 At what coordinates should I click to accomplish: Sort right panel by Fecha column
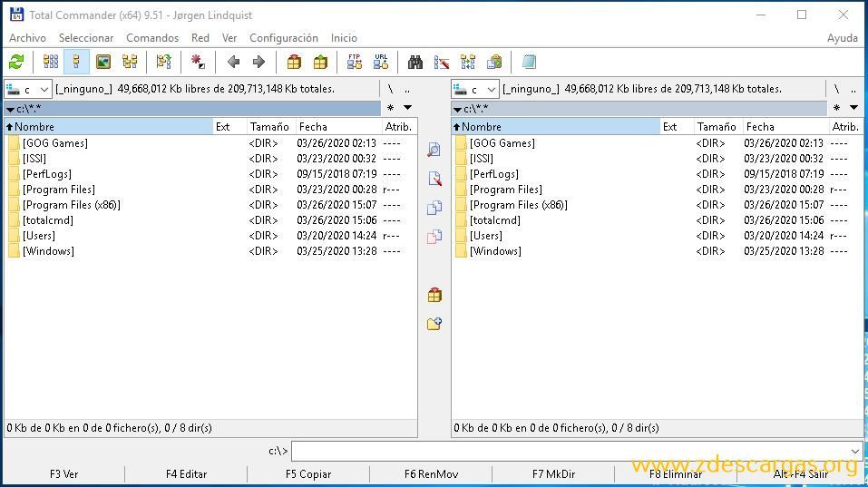click(x=785, y=127)
